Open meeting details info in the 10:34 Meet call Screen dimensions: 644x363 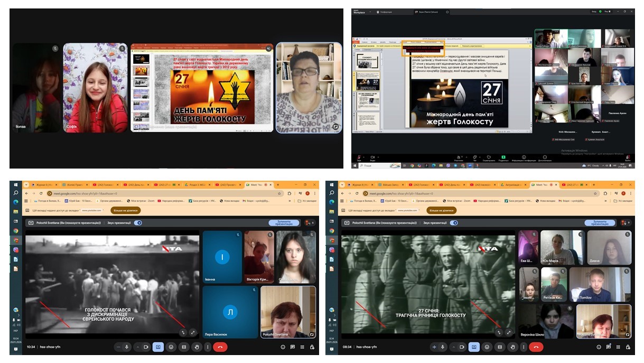tap(283, 347)
